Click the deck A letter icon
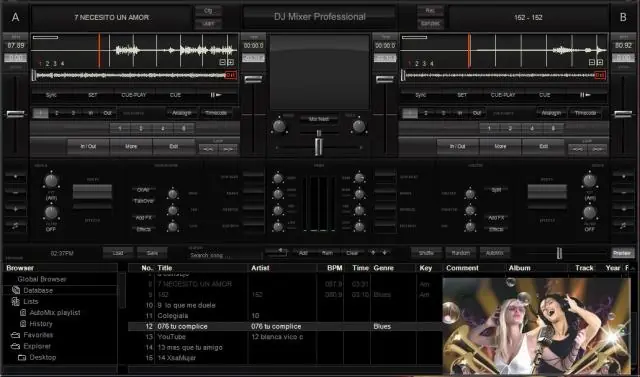This screenshot has width=640, height=377. (x=16, y=17)
